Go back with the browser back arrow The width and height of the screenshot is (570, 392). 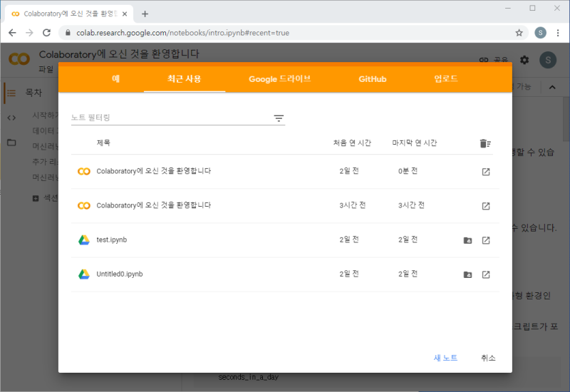click(x=12, y=33)
